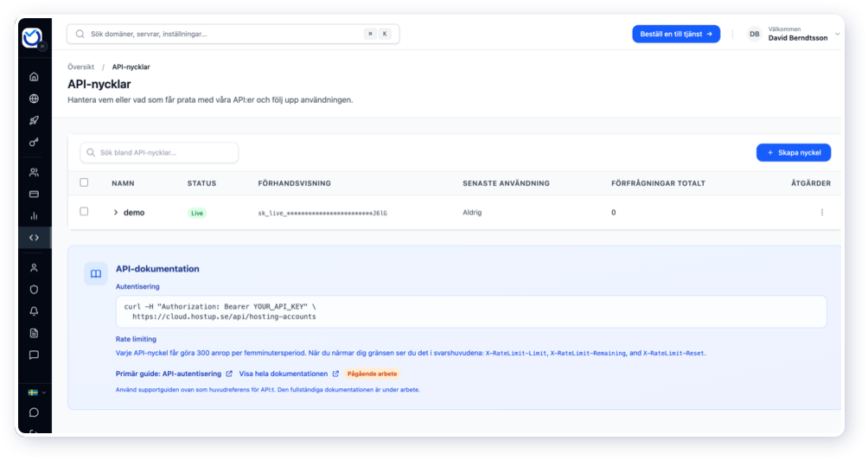Click the magnifier icon in the top search bar

tap(80, 34)
